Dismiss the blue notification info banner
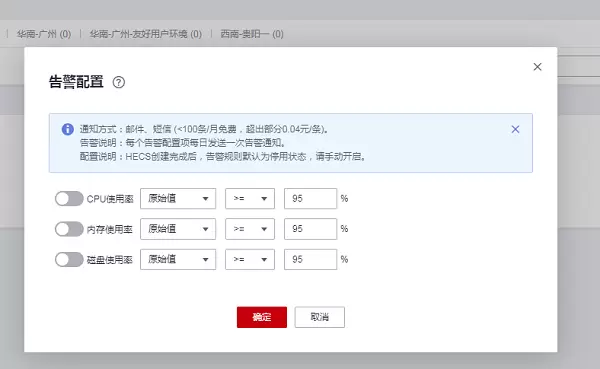Viewport: 600px width, 369px height. 515,129
